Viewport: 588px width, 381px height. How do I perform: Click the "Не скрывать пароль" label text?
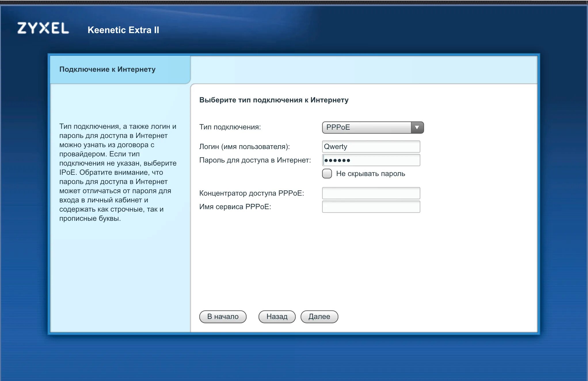click(x=370, y=174)
